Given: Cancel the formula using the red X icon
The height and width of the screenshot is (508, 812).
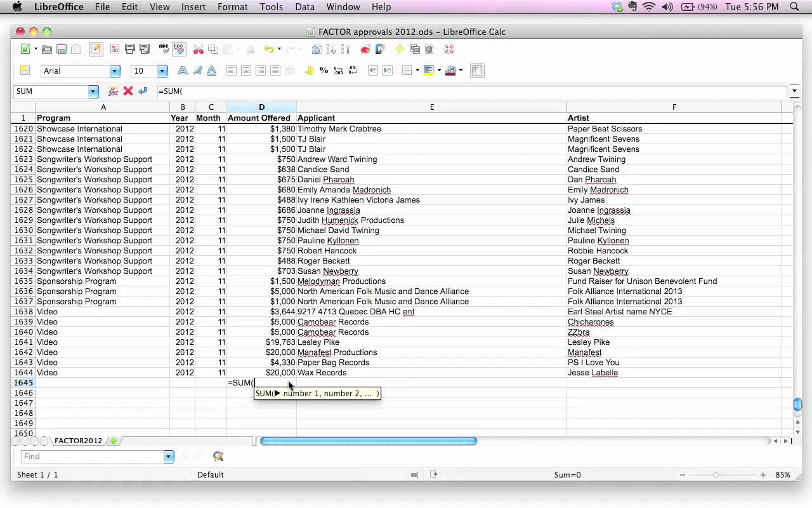Looking at the screenshot, I should (x=128, y=91).
